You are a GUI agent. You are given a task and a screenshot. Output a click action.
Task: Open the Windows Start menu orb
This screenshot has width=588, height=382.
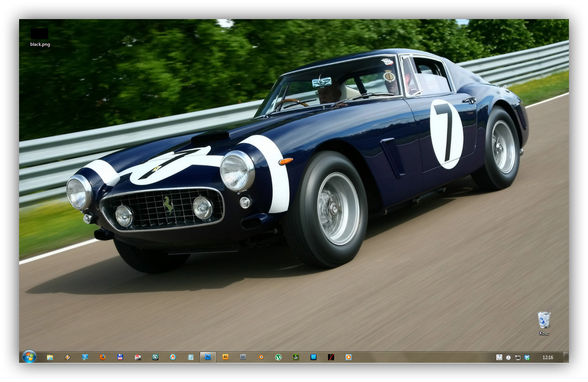(x=29, y=357)
